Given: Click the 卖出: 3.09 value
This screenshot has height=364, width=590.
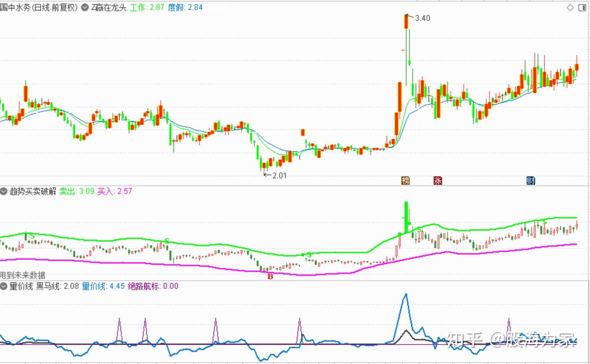Looking at the screenshot, I should click(x=77, y=191).
